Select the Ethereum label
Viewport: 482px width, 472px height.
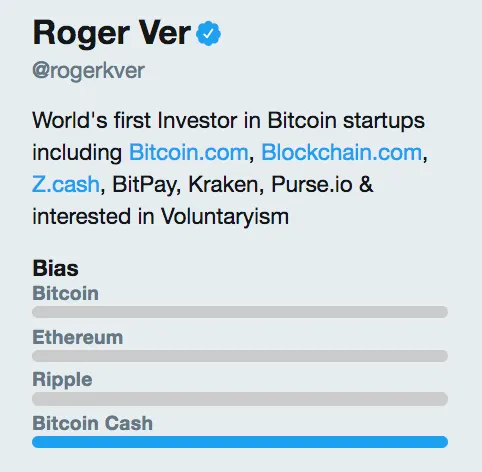pos(78,337)
